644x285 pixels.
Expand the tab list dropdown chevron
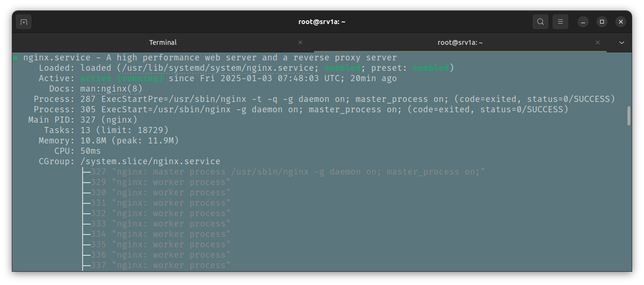click(x=621, y=42)
